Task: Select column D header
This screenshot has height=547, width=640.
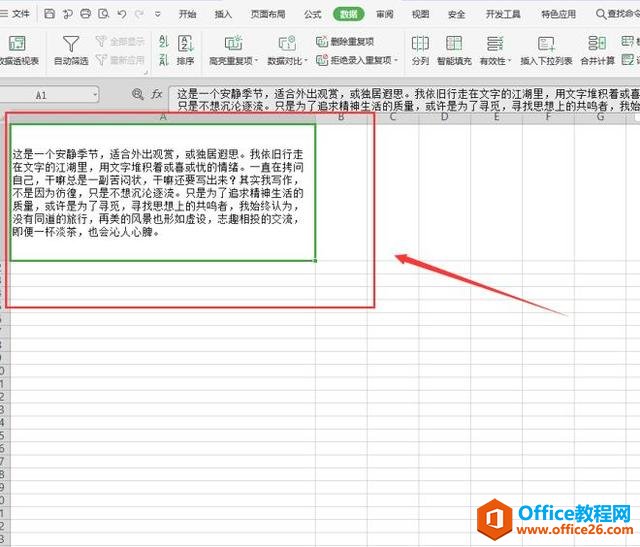Action: pyautogui.click(x=444, y=117)
